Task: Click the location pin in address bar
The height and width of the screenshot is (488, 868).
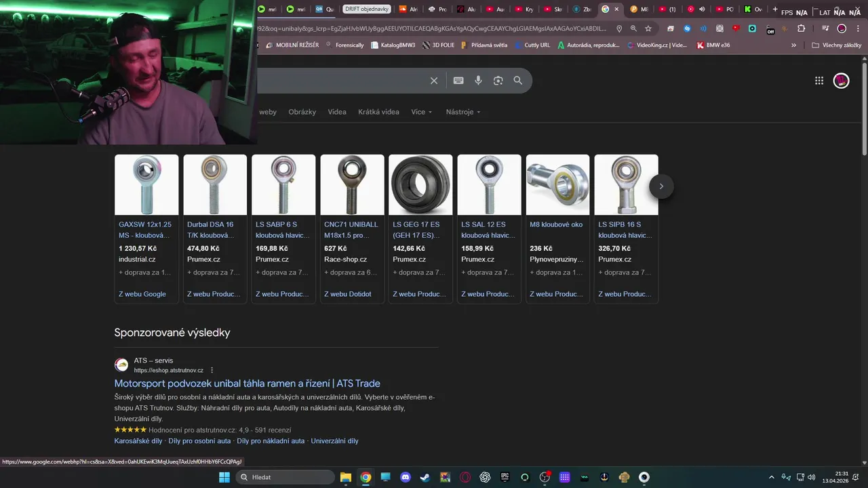Action: point(619,28)
